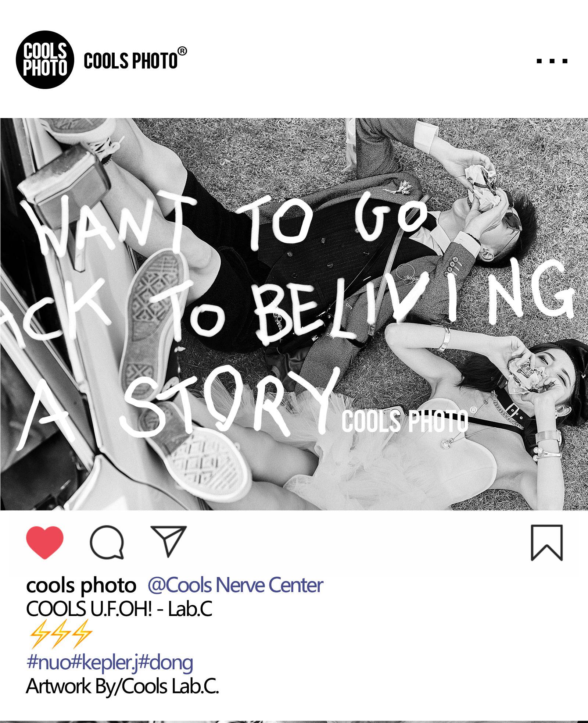Viewport: 588px width, 723px height.
Task: Open the three-dot more options menu
Action: [x=552, y=61]
